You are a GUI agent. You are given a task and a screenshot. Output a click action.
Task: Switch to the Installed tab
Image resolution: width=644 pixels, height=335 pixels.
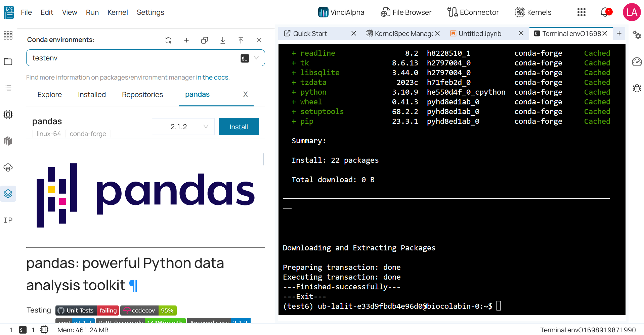[x=92, y=95]
